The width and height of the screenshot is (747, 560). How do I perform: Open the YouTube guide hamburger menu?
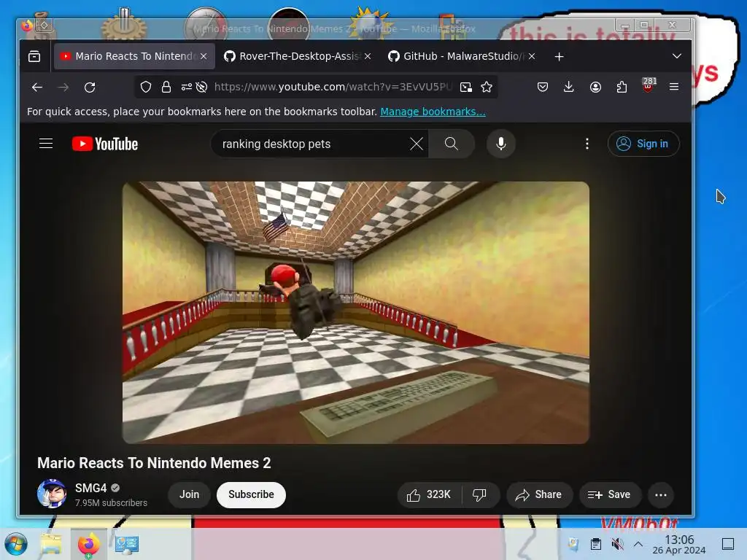(x=46, y=144)
